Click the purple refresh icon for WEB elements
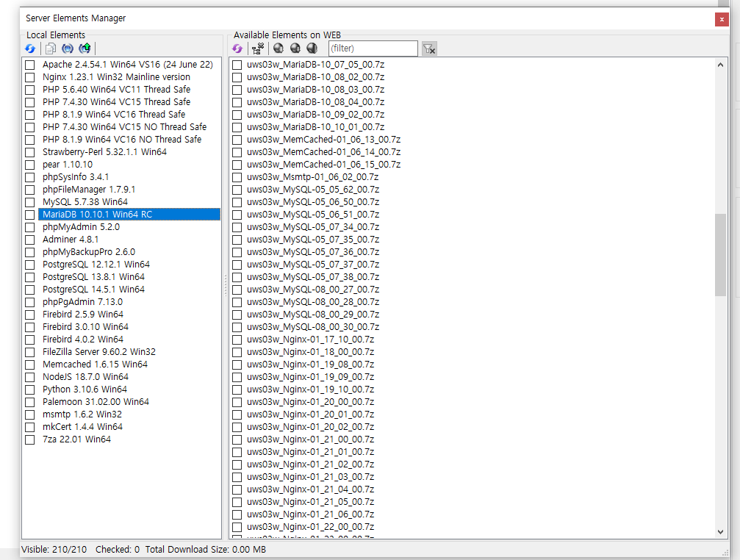740x560 pixels. [237, 49]
